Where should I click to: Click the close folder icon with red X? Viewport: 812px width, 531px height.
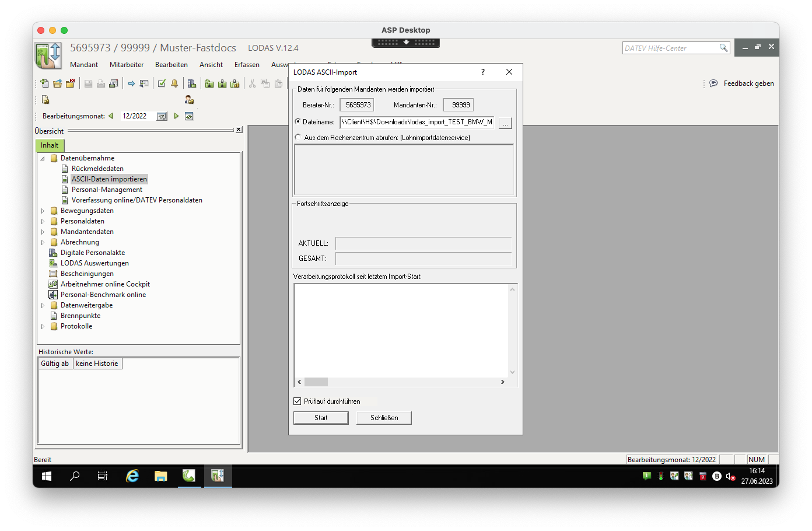(70, 83)
